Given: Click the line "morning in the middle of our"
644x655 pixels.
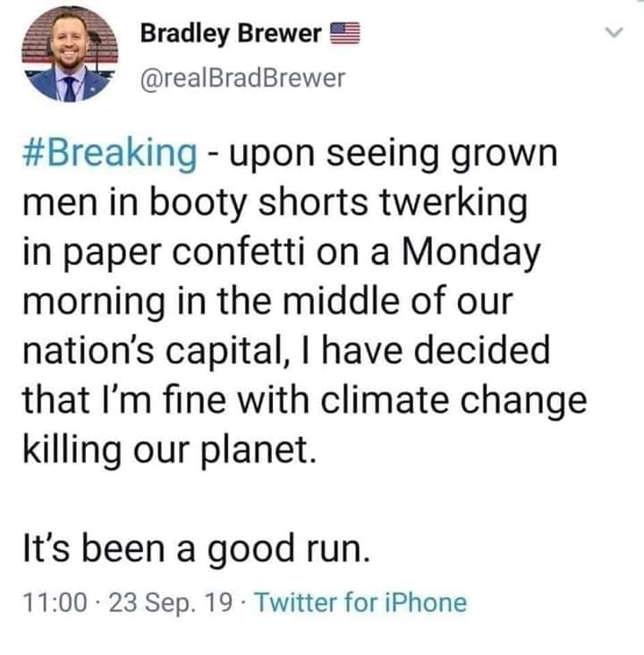Looking at the screenshot, I should (267, 301).
